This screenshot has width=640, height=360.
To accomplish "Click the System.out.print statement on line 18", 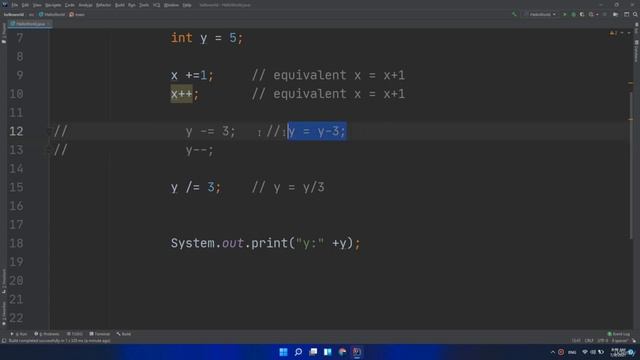I will coord(266,243).
